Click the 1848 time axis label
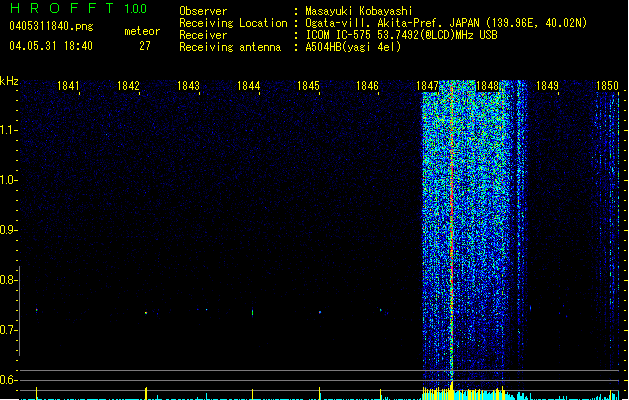Image resolution: width=629 pixels, height=400 pixels. tap(487, 85)
